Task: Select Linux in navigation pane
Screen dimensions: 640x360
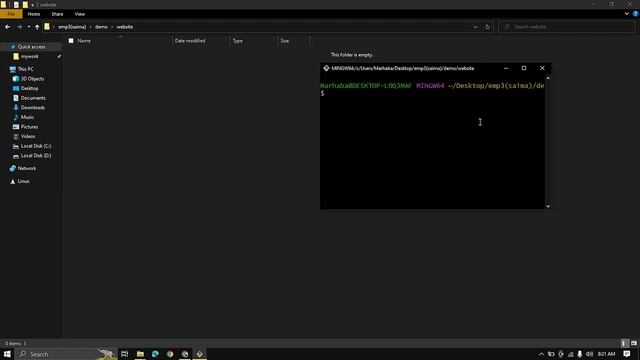Action: pos(23,181)
